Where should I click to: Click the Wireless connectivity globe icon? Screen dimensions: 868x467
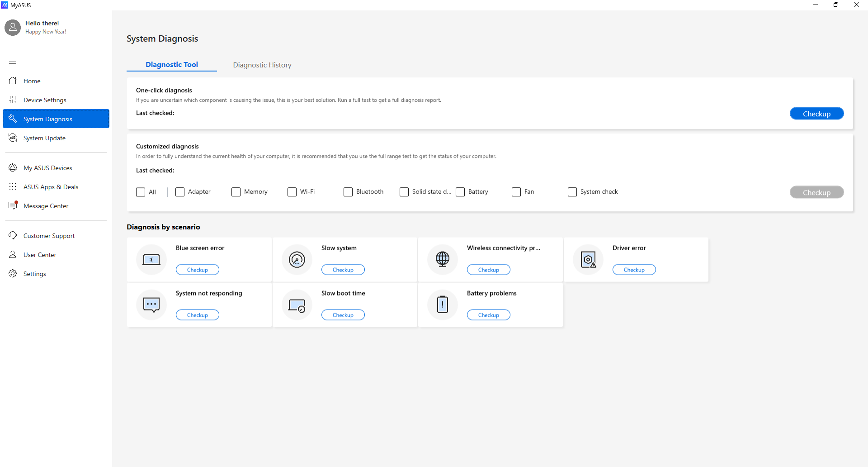pos(443,260)
